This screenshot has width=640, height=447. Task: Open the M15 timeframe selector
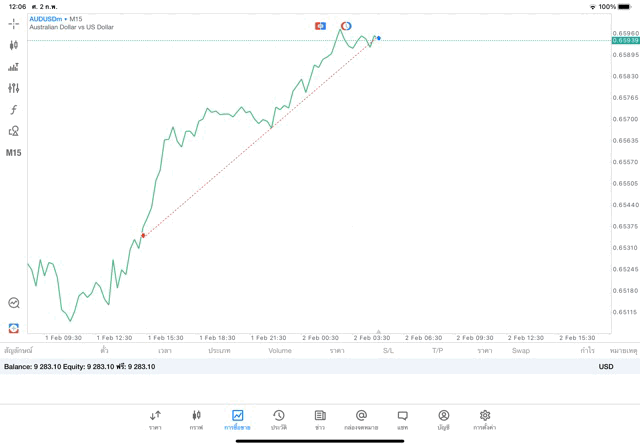[x=13, y=153]
